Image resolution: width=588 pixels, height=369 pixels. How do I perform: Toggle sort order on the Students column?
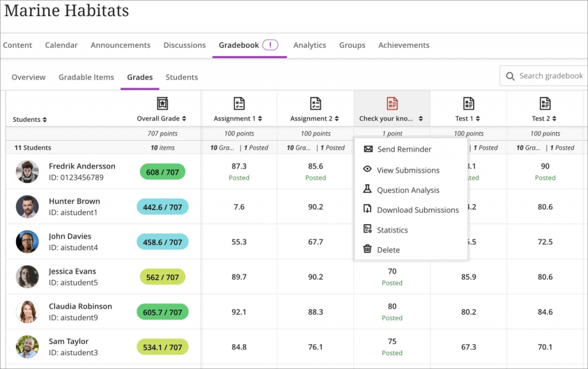(x=44, y=119)
